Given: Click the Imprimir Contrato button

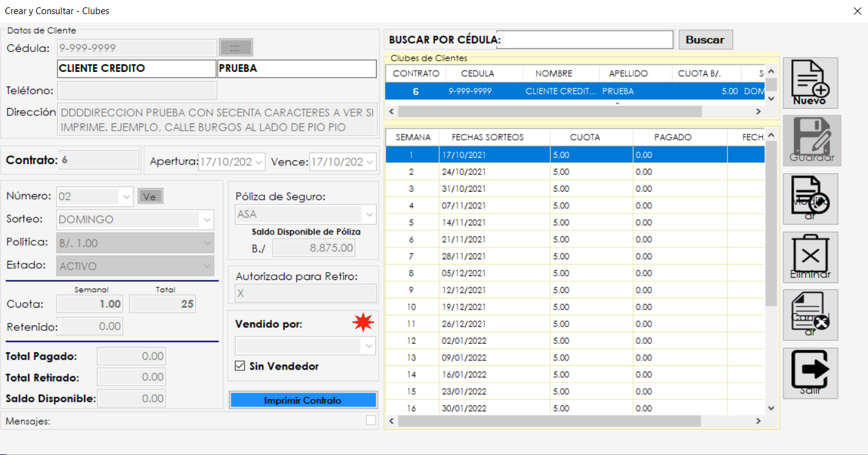Looking at the screenshot, I should pyautogui.click(x=303, y=400).
